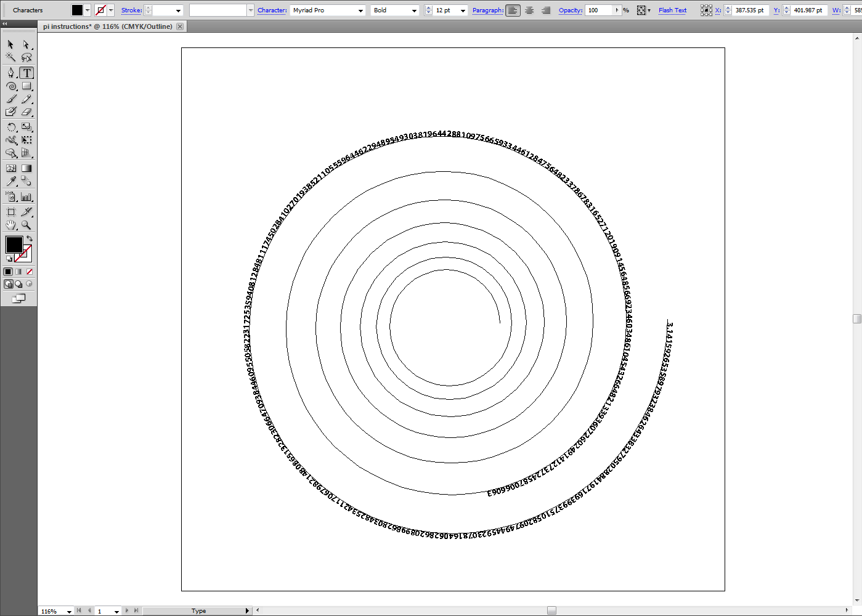The width and height of the screenshot is (862, 616).
Task: Pick the Scale tool
Action: coord(26,127)
